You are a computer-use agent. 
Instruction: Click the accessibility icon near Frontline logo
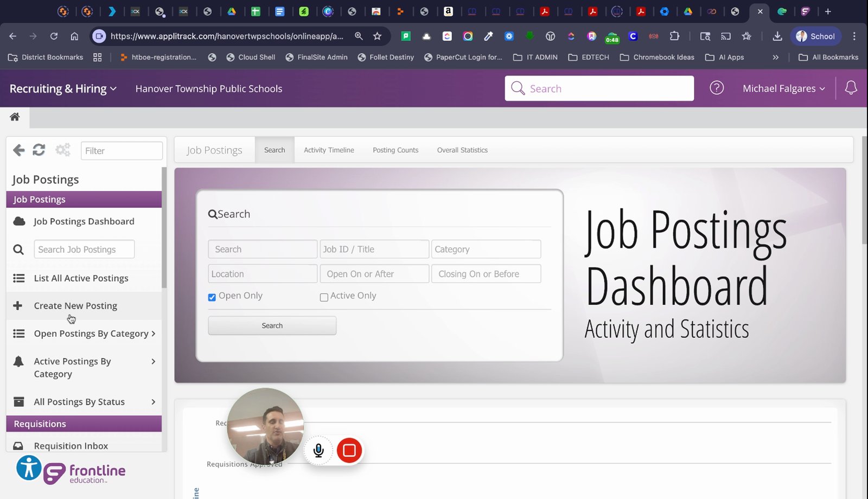click(x=29, y=468)
